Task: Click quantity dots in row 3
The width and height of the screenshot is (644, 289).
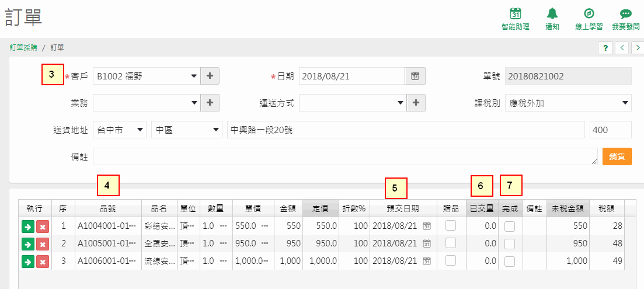Action: point(224,260)
